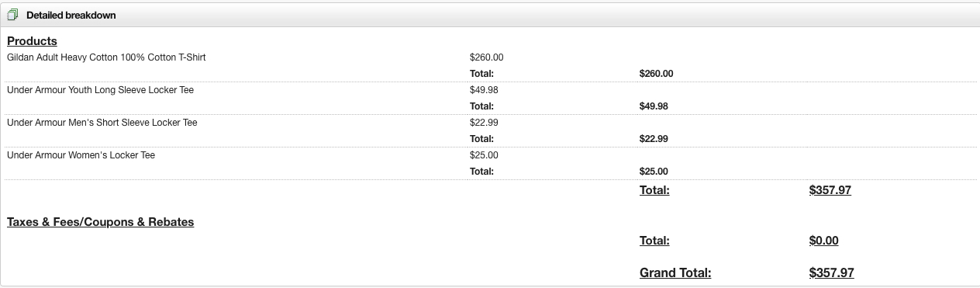Click the Detailed breakdown panel header
This screenshot has width=980, height=288.
pyautogui.click(x=490, y=15)
